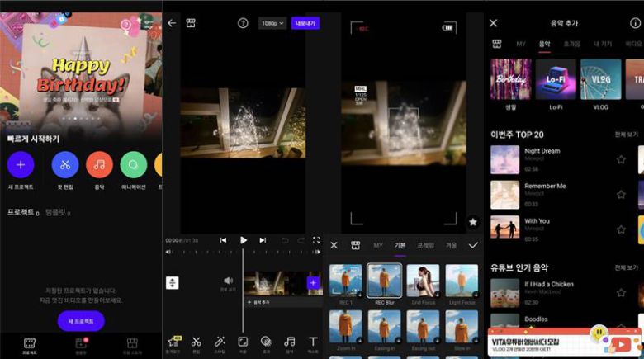The image size is (644, 359).
Task: Tap the purple plus New Project icon
Action: click(21, 165)
